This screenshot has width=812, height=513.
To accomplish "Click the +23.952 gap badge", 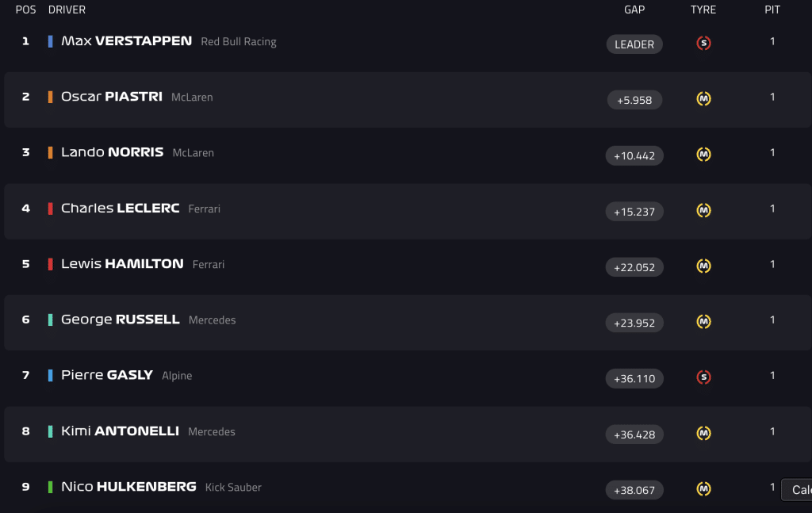I will 634,323.
